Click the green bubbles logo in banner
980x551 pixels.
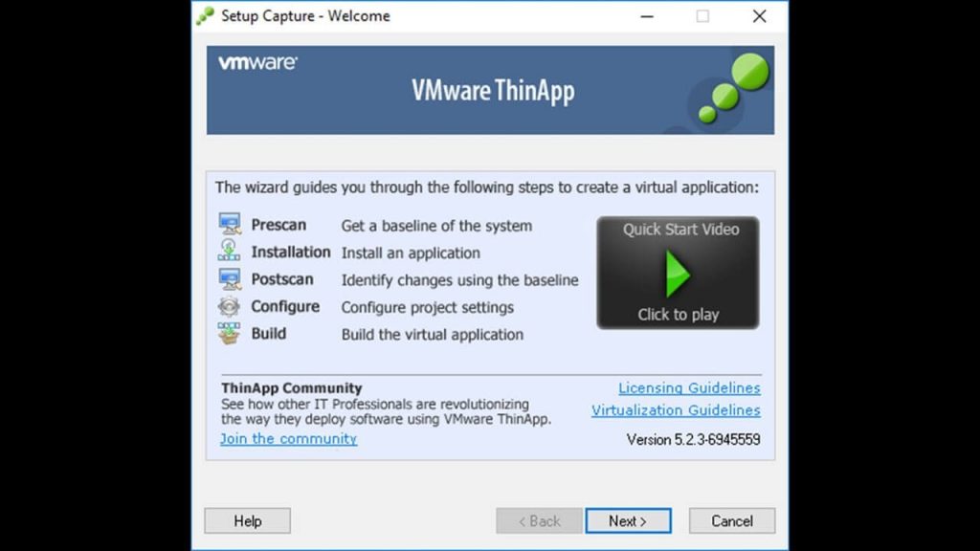tap(734, 88)
